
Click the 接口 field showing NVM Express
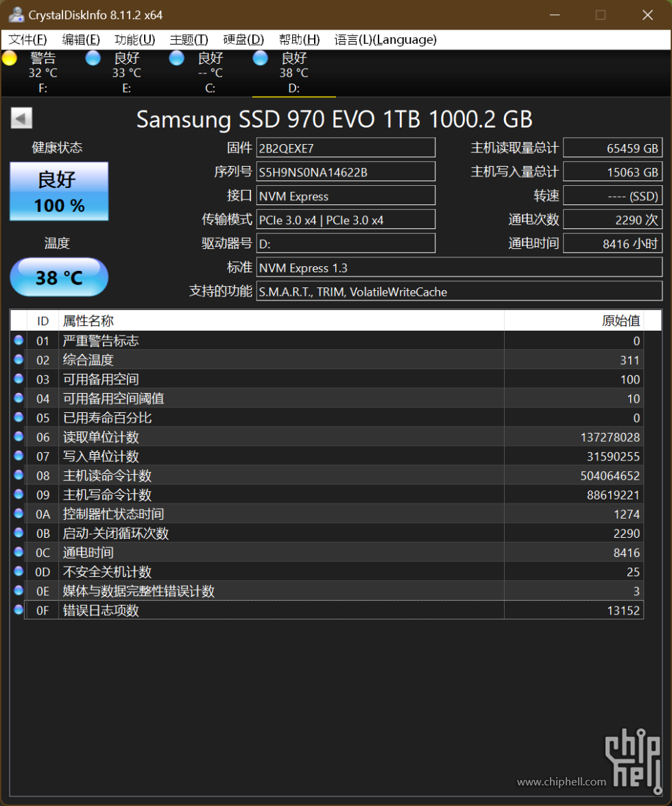[x=346, y=196]
